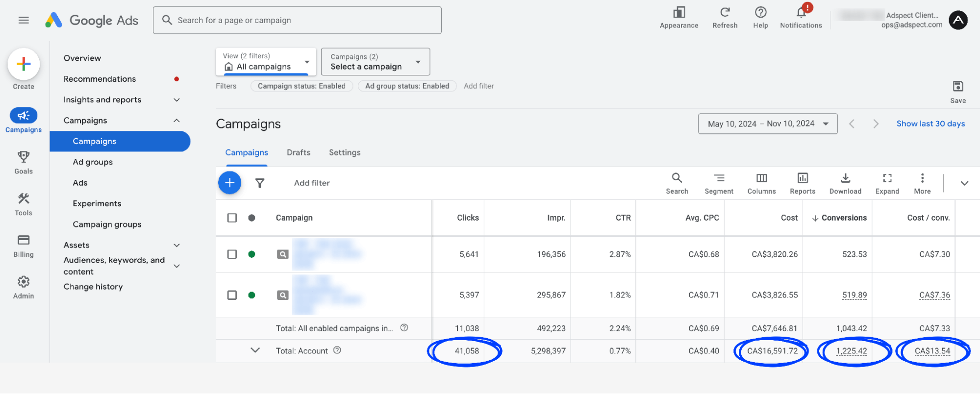Check the first campaign row checkbox

coord(232,254)
